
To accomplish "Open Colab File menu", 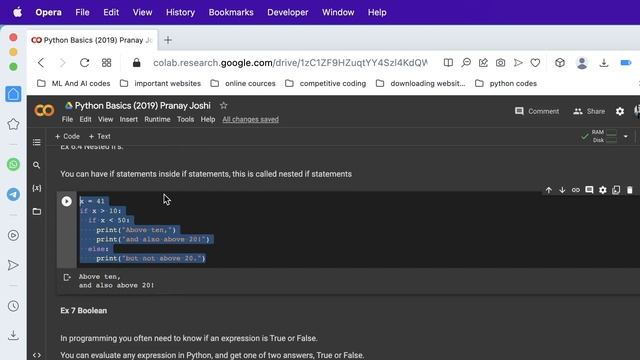I will coord(67,120).
